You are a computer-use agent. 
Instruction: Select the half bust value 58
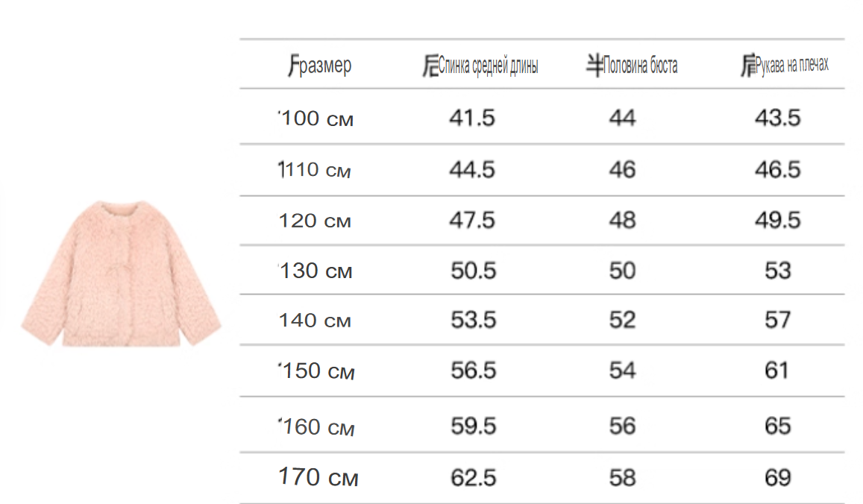(623, 477)
